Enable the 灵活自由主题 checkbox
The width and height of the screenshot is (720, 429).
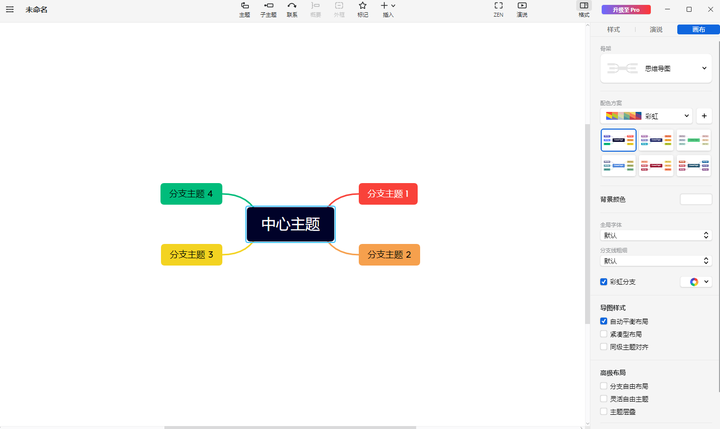tap(603, 399)
